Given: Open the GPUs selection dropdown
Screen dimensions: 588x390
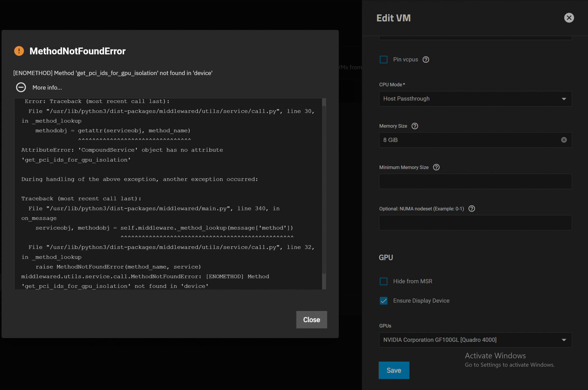Looking at the screenshot, I should point(475,340).
